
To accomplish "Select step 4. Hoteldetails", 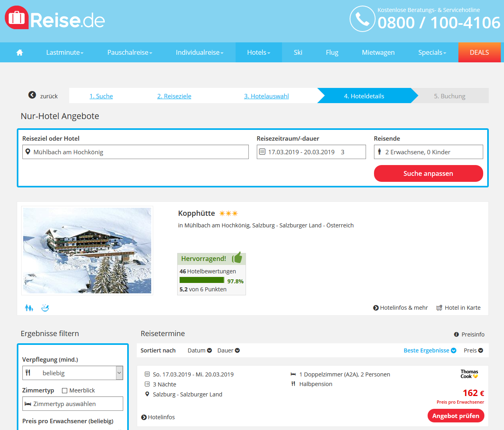I will (x=364, y=96).
